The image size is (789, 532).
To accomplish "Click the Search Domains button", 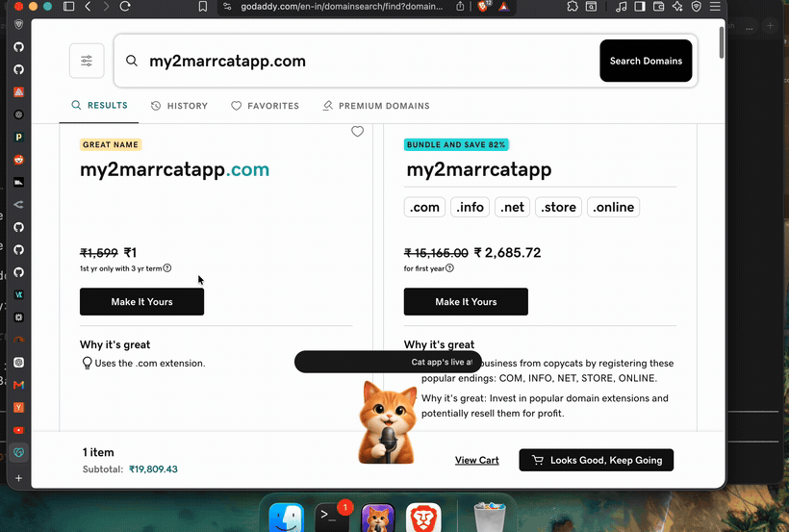I will pos(646,61).
